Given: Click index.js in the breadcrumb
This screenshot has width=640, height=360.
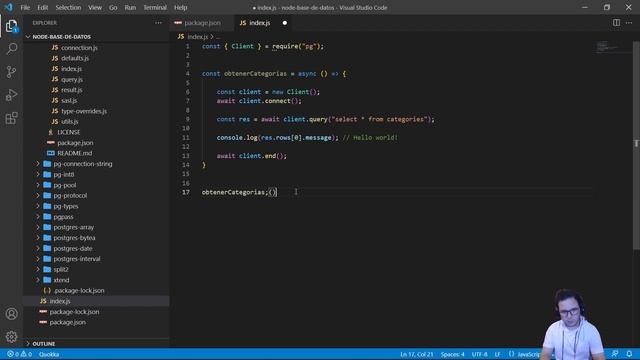Looking at the screenshot, I should click(198, 37).
